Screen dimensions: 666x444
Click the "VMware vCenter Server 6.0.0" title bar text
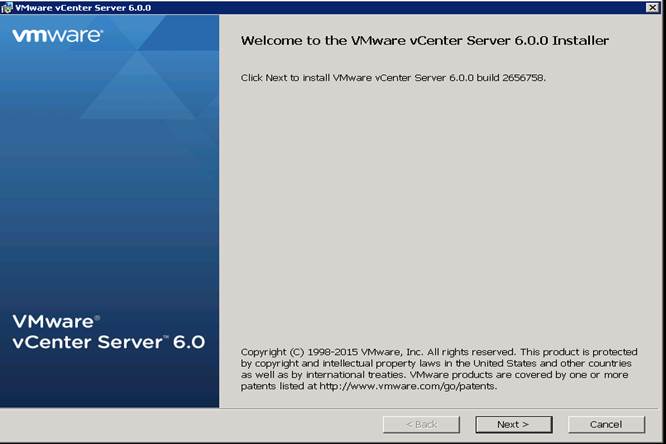(x=83, y=8)
